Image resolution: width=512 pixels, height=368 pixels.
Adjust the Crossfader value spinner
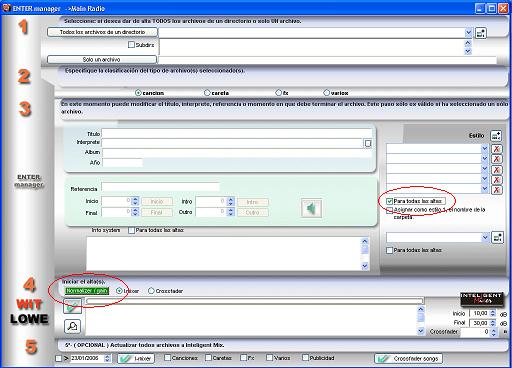(x=493, y=332)
